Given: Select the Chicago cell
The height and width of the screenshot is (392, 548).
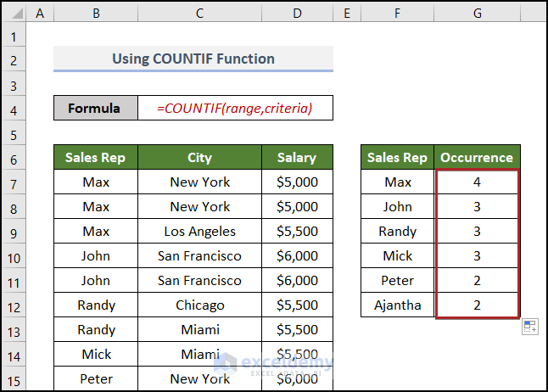Looking at the screenshot, I should [199, 305].
